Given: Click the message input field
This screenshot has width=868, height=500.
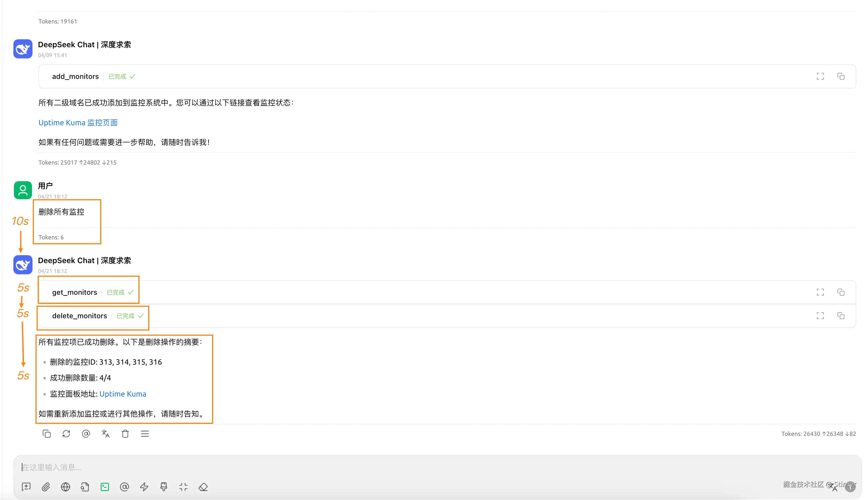Looking at the screenshot, I should click(x=412, y=467).
